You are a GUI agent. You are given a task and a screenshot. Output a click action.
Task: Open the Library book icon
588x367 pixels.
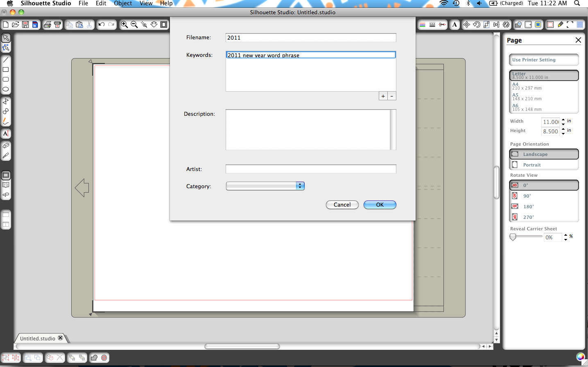click(6, 185)
